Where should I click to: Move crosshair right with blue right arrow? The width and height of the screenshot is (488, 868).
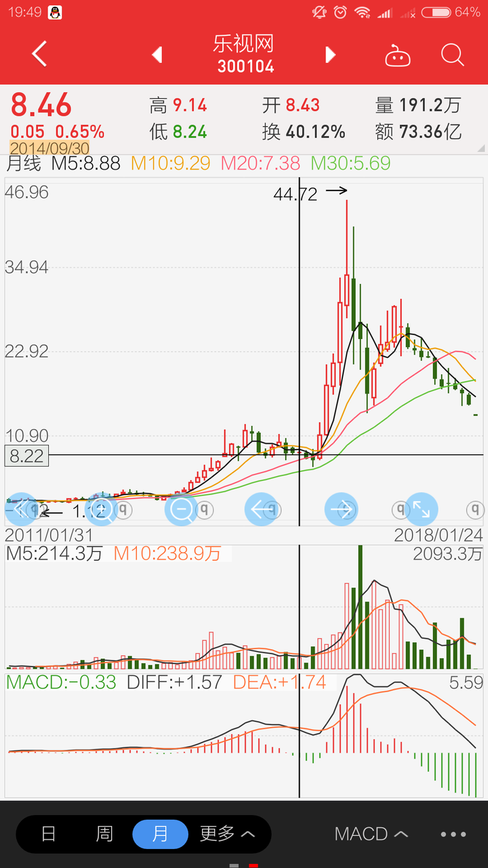pos(341,509)
